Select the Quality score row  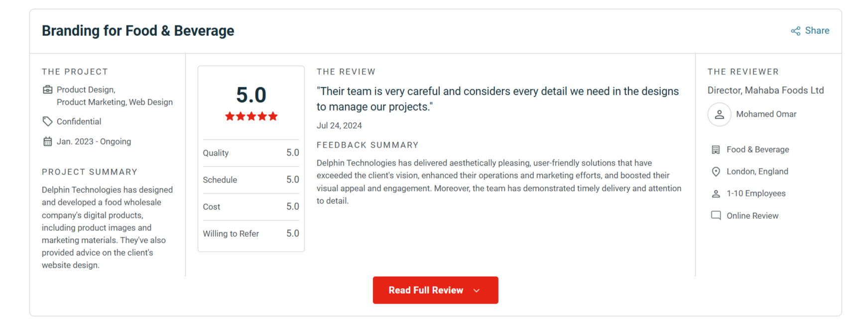point(250,153)
